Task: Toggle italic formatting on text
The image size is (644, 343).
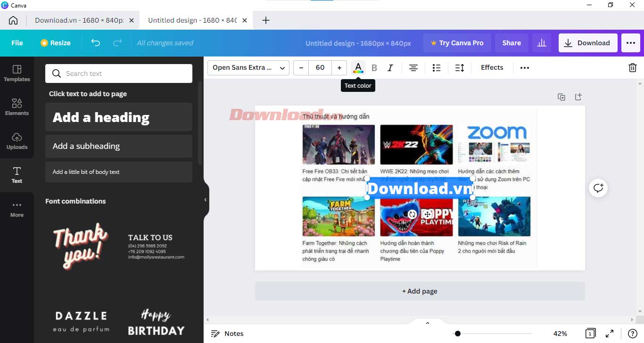Action: [390, 68]
